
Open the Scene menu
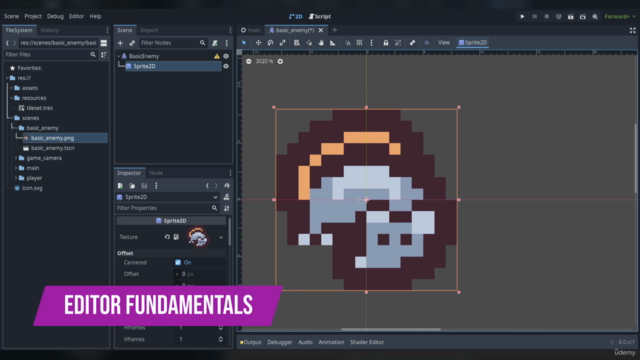click(x=11, y=16)
